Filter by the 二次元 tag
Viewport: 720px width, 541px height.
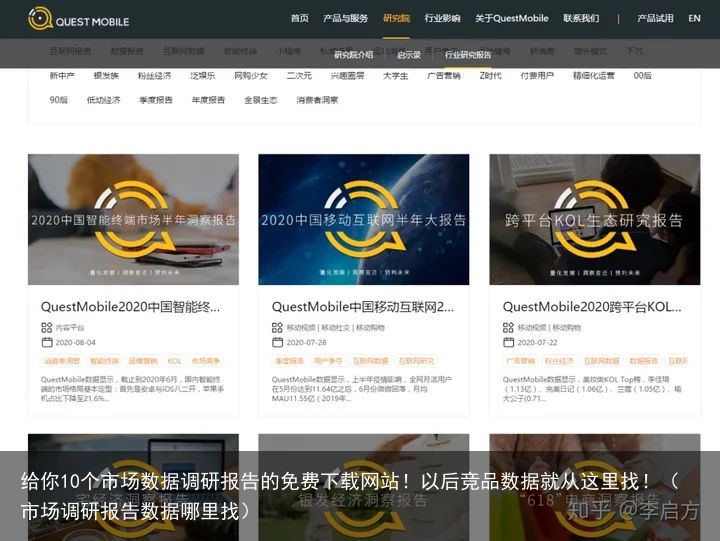pos(299,75)
